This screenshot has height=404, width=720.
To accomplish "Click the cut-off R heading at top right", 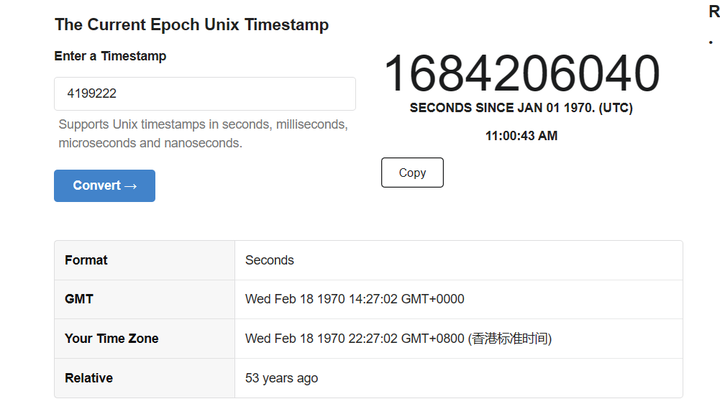I will tap(713, 12).
